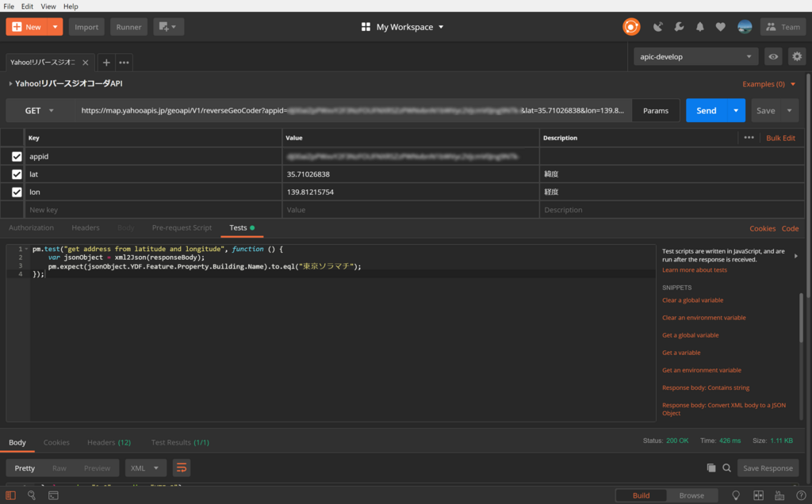The width and height of the screenshot is (812, 504).
Task: Open the environment quick look eye icon
Action: [x=773, y=56]
